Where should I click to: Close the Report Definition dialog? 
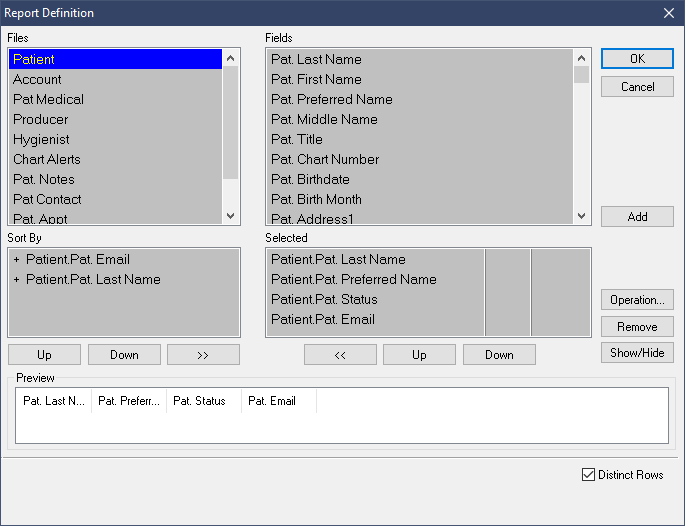click(x=668, y=13)
